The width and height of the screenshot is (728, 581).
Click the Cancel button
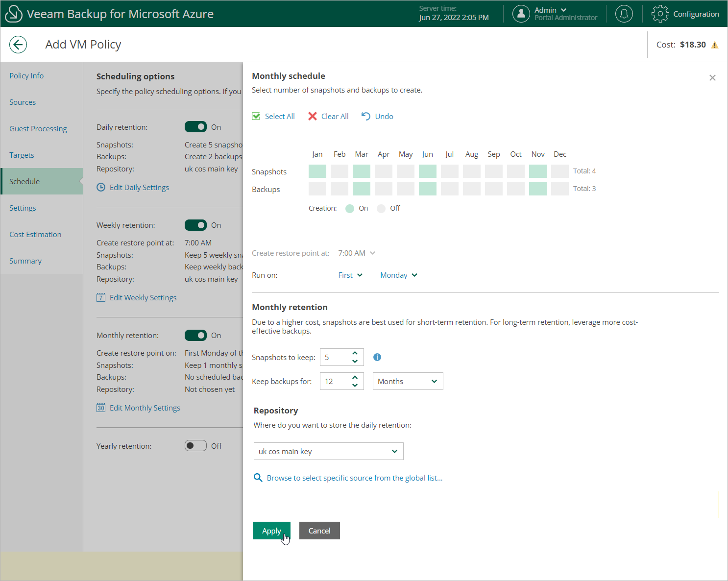319,531
